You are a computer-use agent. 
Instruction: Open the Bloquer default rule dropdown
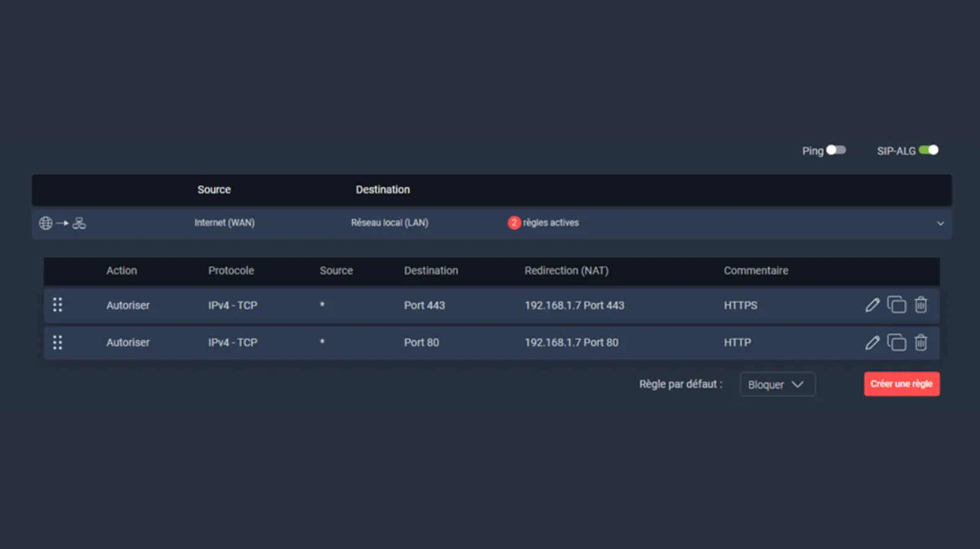777,384
